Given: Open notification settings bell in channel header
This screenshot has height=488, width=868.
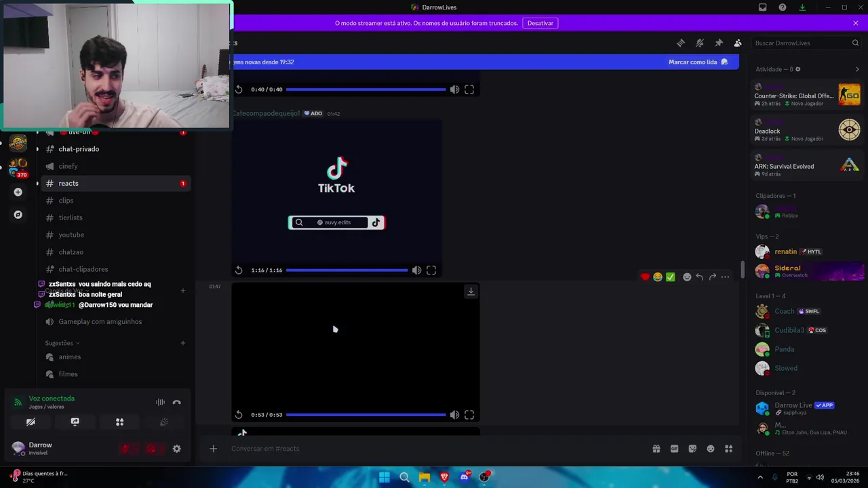Looking at the screenshot, I should (699, 43).
